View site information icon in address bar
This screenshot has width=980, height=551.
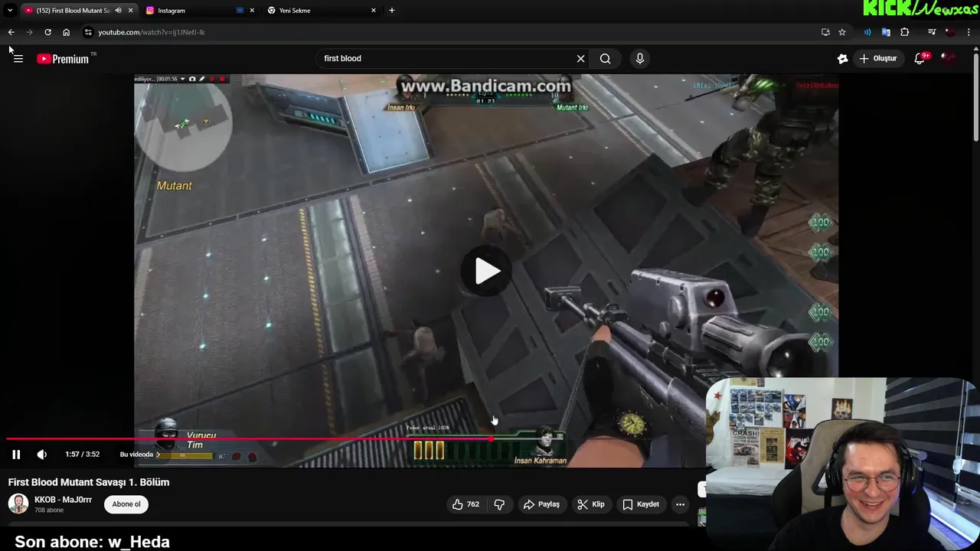point(88,32)
